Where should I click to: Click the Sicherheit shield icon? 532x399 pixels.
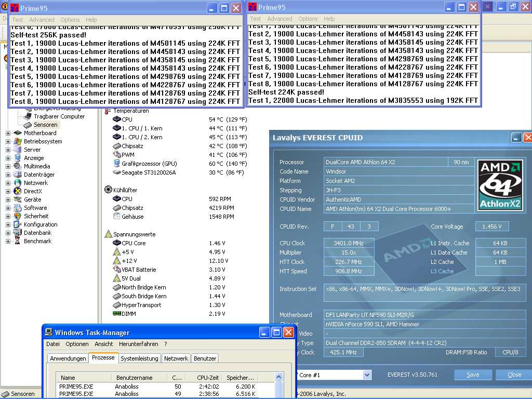(18, 216)
